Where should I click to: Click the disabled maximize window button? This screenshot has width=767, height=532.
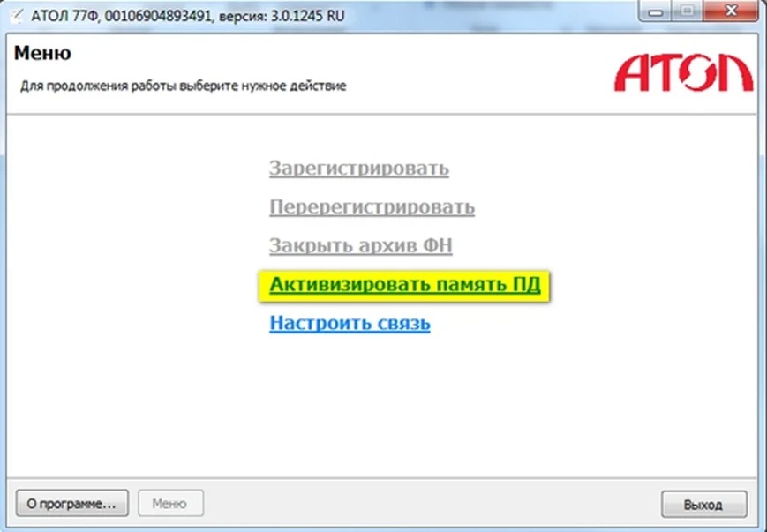tap(688, 11)
